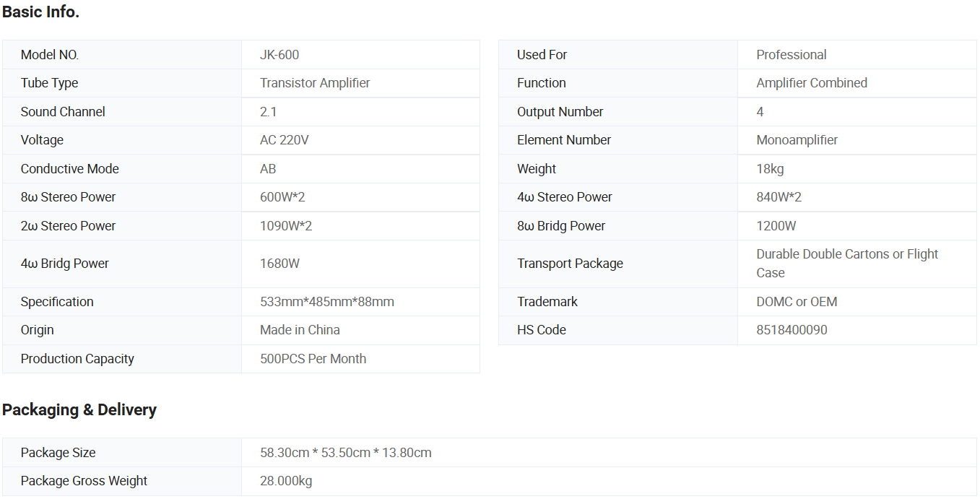Click the 1090W*2 value

coord(286,226)
